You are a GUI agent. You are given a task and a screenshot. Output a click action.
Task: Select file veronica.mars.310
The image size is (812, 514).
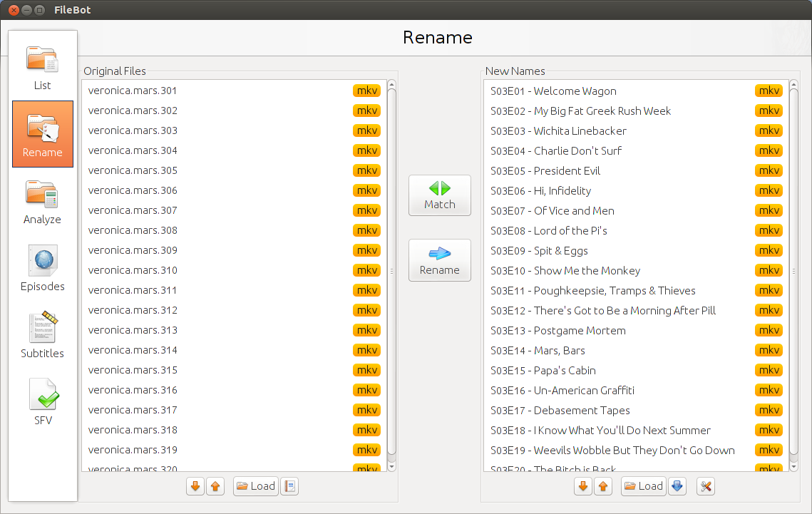234,270
